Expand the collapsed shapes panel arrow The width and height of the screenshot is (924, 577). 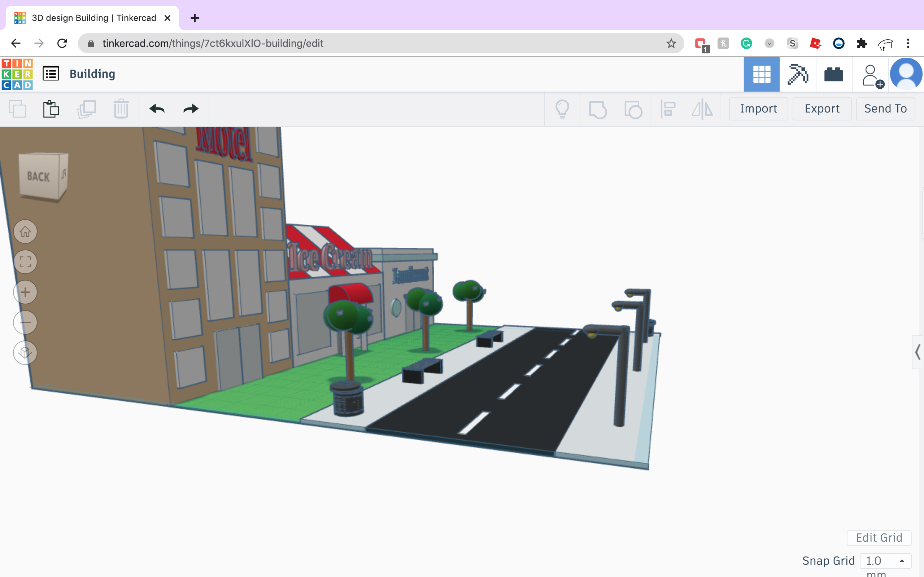click(x=918, y=352)
